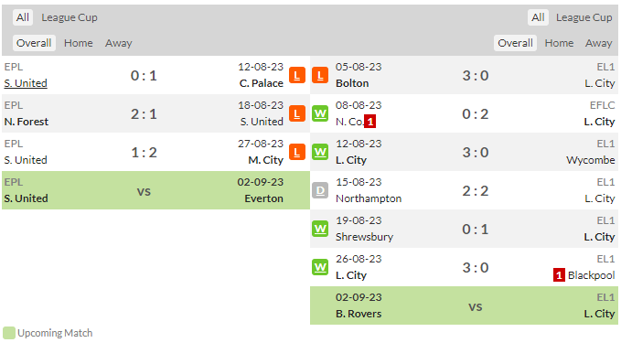Open the upcoming S. United vs Everton match
The image size is (621, 364).
point(155,190)
